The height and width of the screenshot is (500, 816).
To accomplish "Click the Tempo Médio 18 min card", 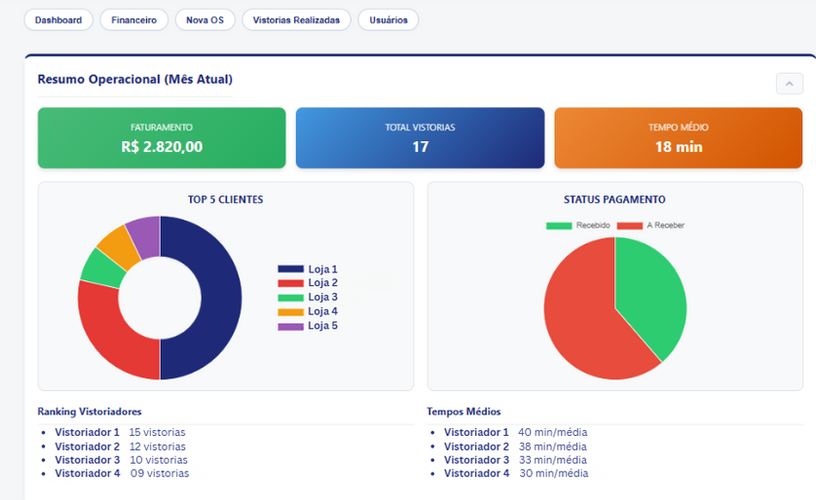I will coord(678,138).
